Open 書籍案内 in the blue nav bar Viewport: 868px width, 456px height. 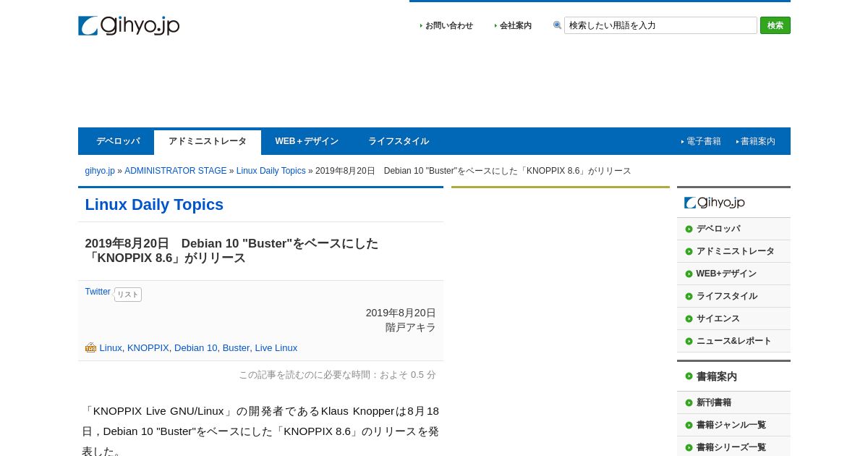click(757, 141)
